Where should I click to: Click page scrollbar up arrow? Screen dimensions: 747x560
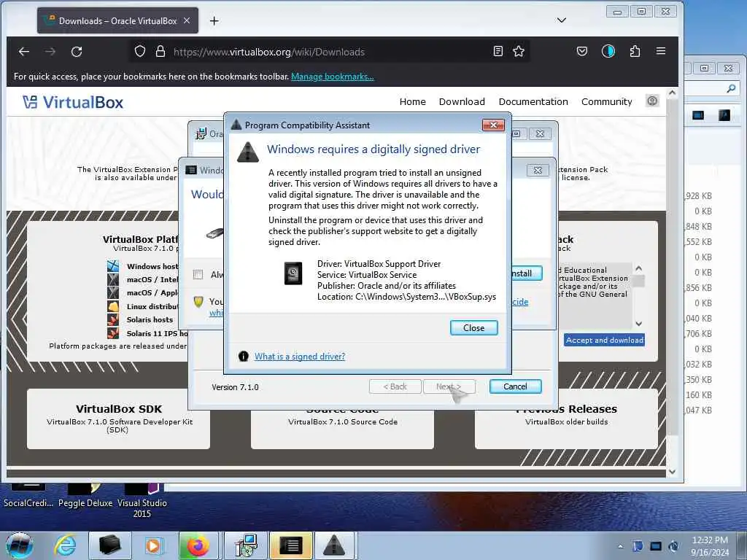672,93
